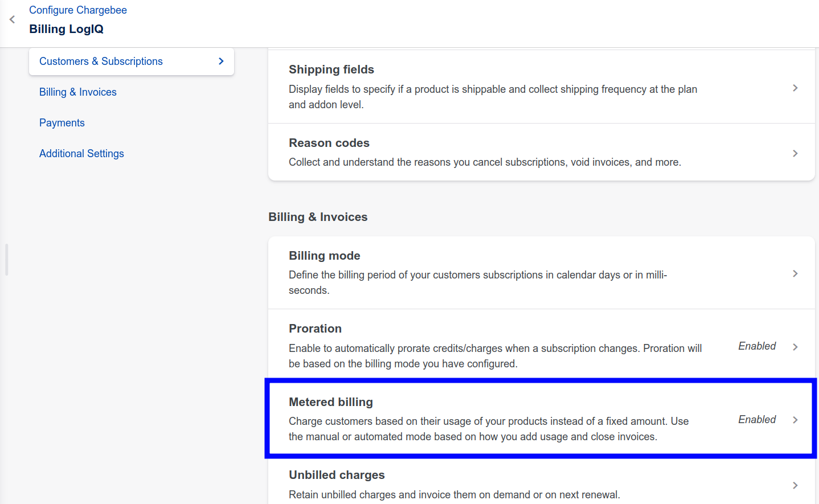The width and height of the screenshot is (819, 504).
Task: Click chevron beside Customers & Subscriptions
Action: (221, 62)
